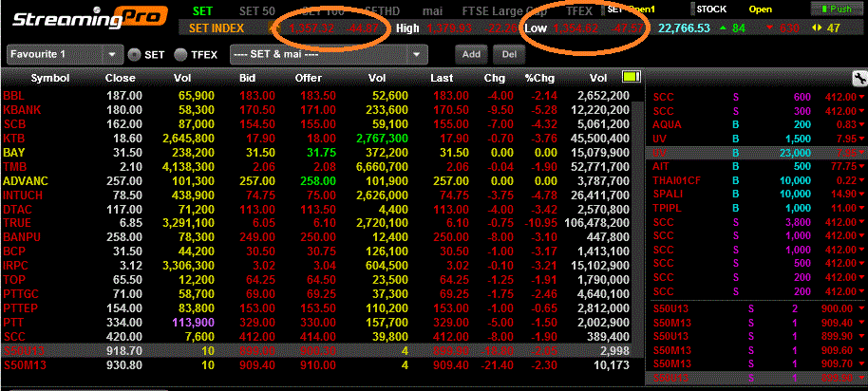
Task: Expand the SET & mai list dropdown
Action: coord(329,54)
